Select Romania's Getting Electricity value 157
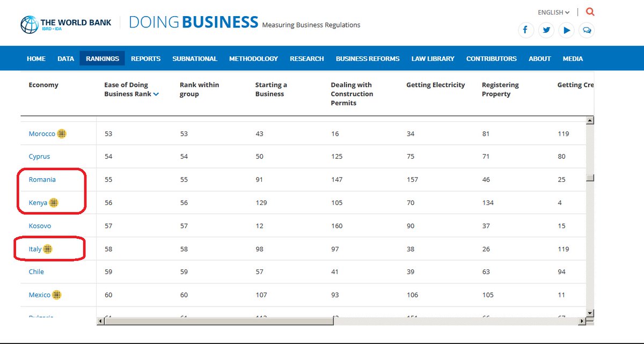 412,180
